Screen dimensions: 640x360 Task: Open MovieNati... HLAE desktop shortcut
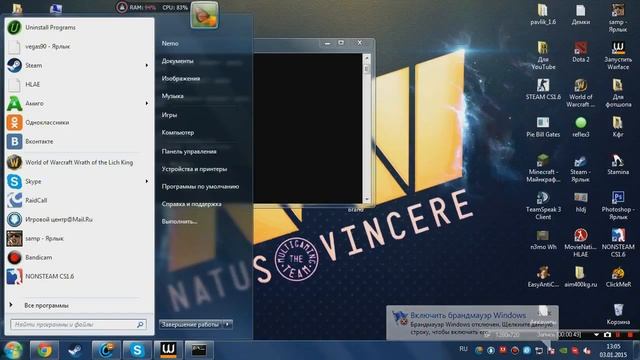point(580,243)
